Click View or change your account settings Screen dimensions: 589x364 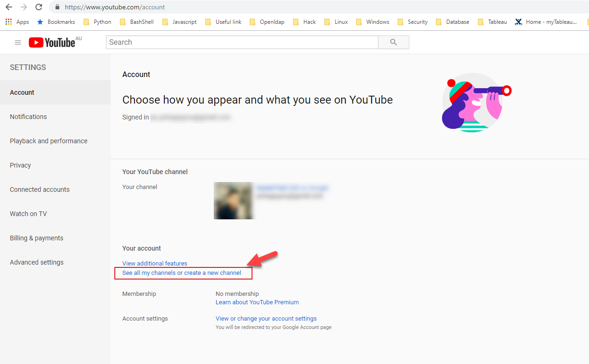coord(266,319)
